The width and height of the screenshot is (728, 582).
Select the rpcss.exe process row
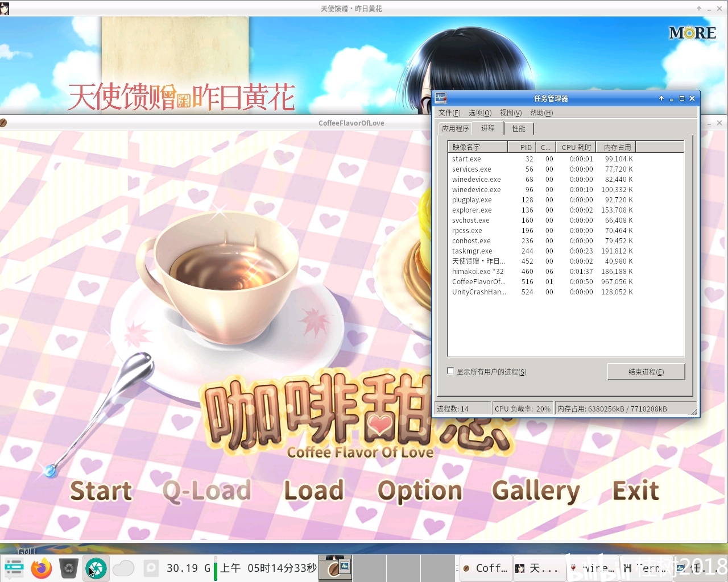pos(542,231)
